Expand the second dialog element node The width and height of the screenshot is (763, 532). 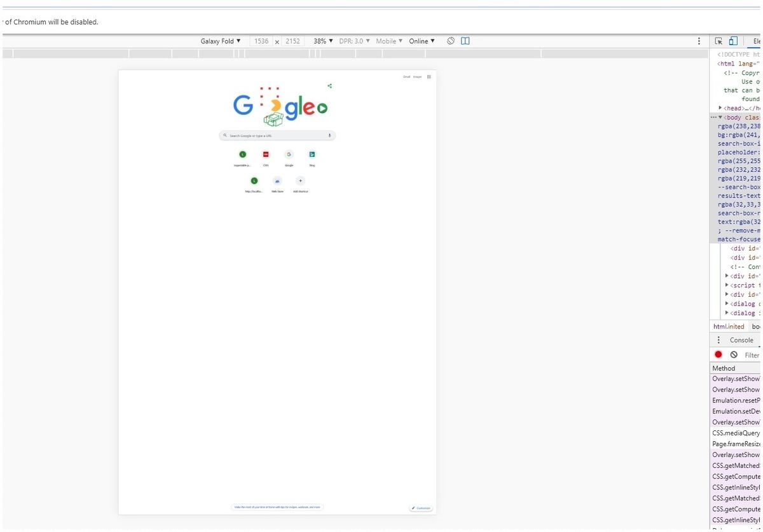(727, 313)
